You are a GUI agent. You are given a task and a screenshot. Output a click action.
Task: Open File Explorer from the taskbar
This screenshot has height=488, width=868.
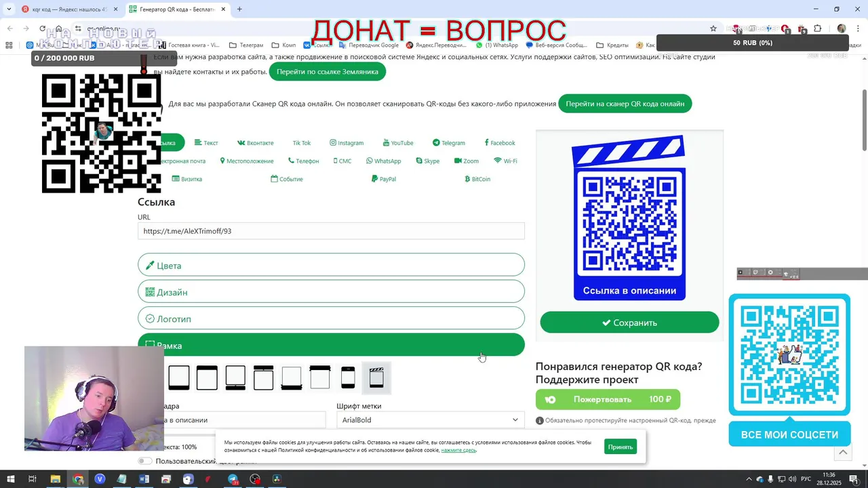(56, 479)
